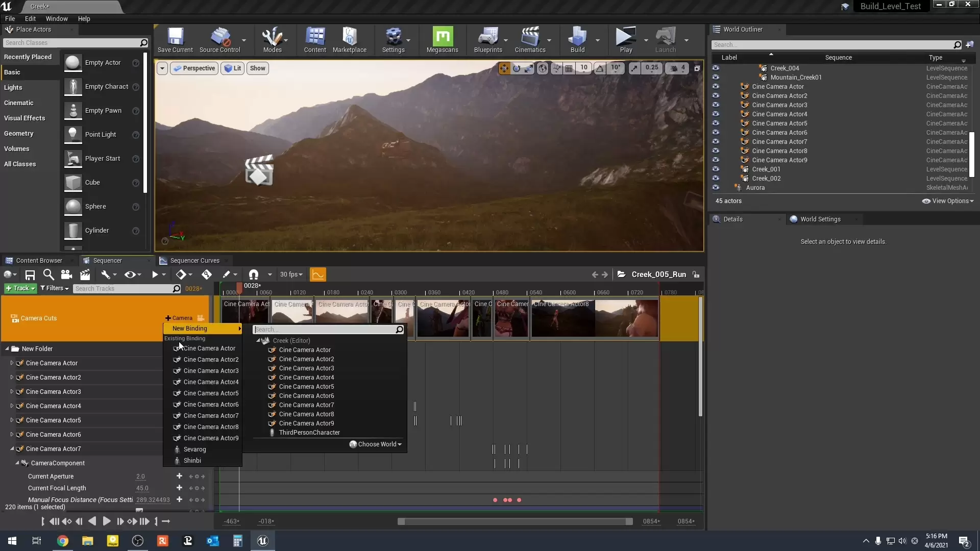Screen dimensions: 980x551
Task: Click the timeline horizontal scrollbar
Action: click(514, 521)
